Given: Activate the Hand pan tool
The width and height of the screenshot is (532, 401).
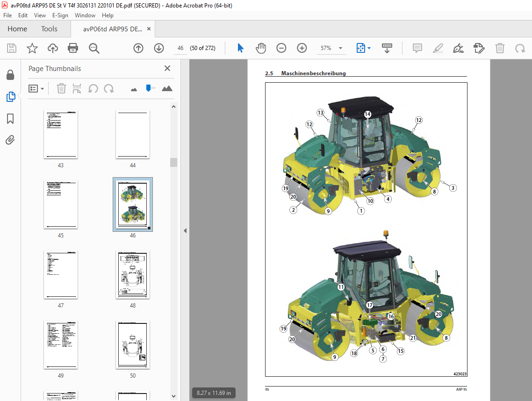Looking at the screenshot, I should 261,48.
